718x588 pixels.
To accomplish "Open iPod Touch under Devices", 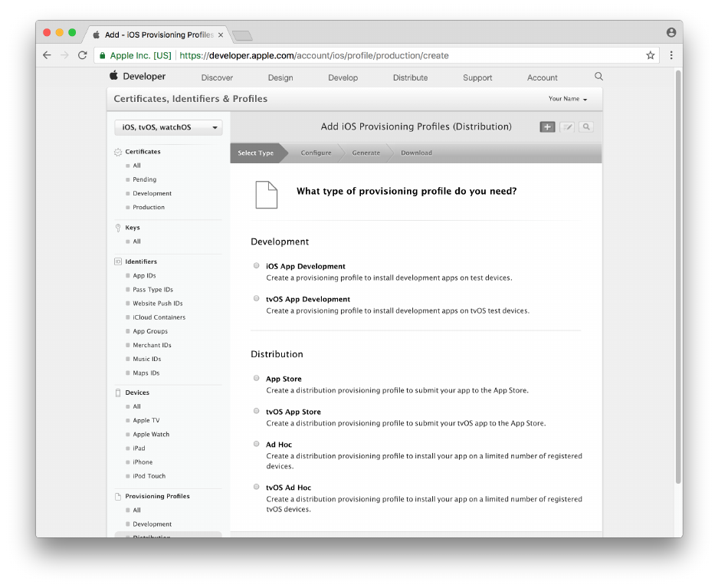I will [x=149, y=476].
